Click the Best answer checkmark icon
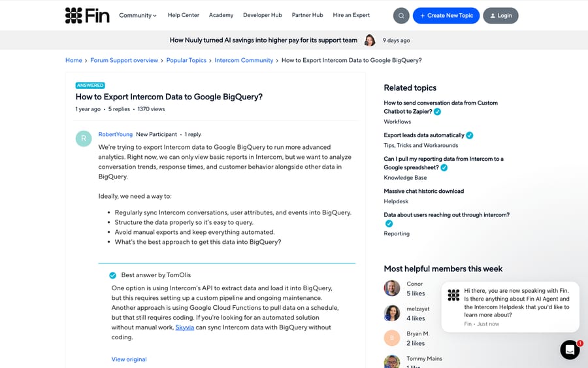 tap(112, 275)
